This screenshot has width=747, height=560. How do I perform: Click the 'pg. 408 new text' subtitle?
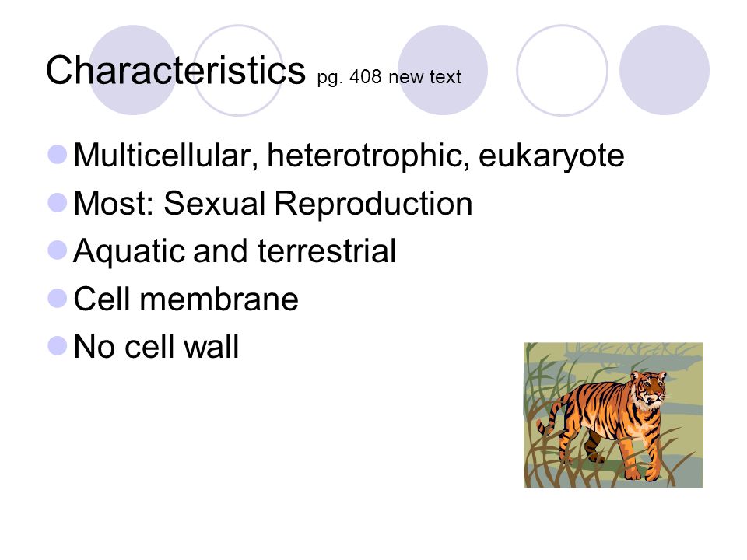coord(389,77)
